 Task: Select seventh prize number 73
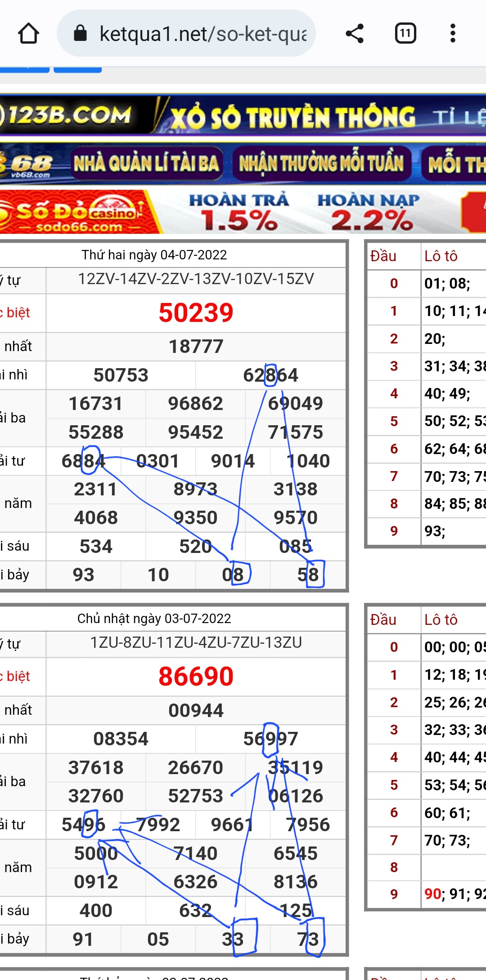(308, 940)
